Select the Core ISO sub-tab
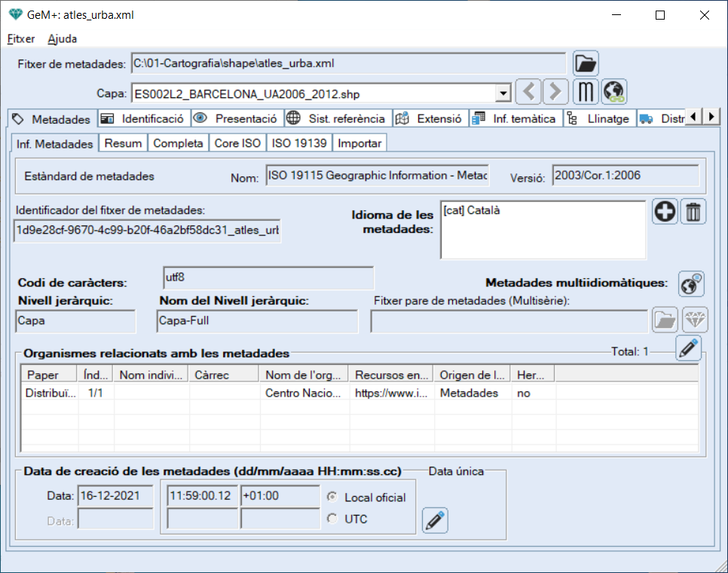Screen dimensions: 728x573 (x=237, y=143)
